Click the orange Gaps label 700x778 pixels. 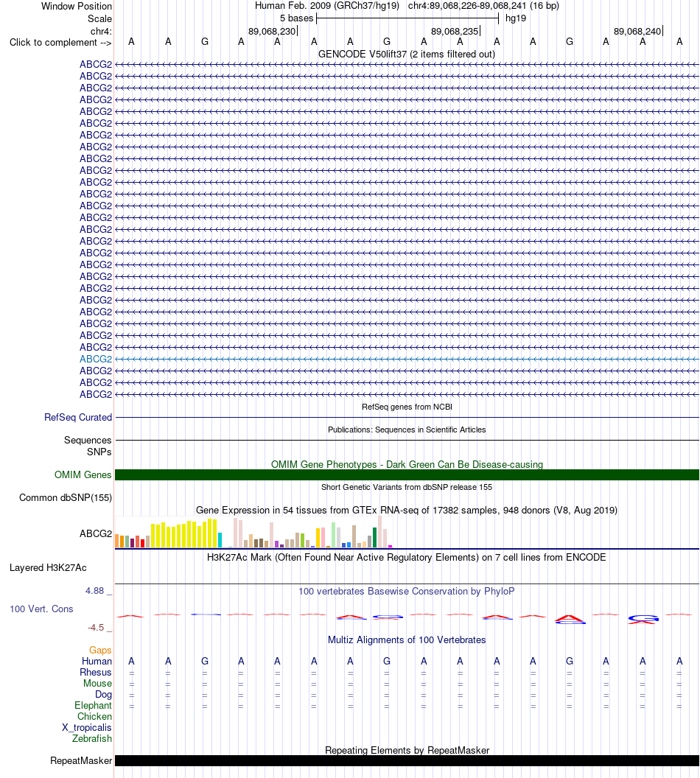(100, 650)
